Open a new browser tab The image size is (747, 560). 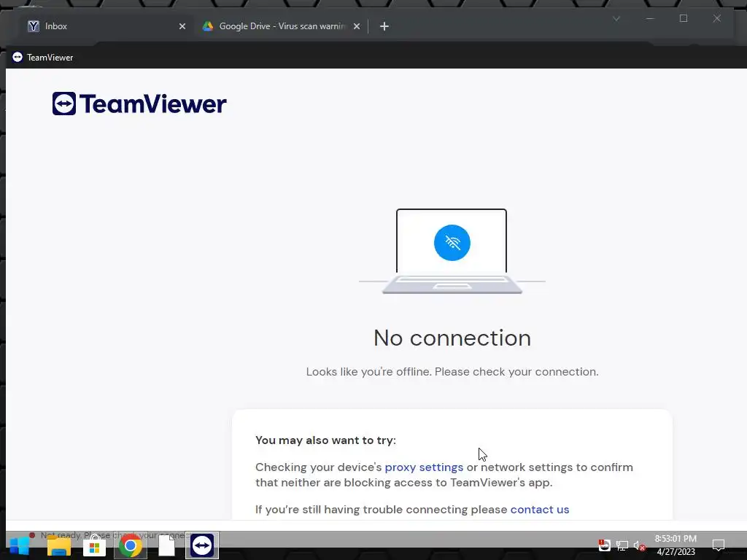[x=384, y=26]
